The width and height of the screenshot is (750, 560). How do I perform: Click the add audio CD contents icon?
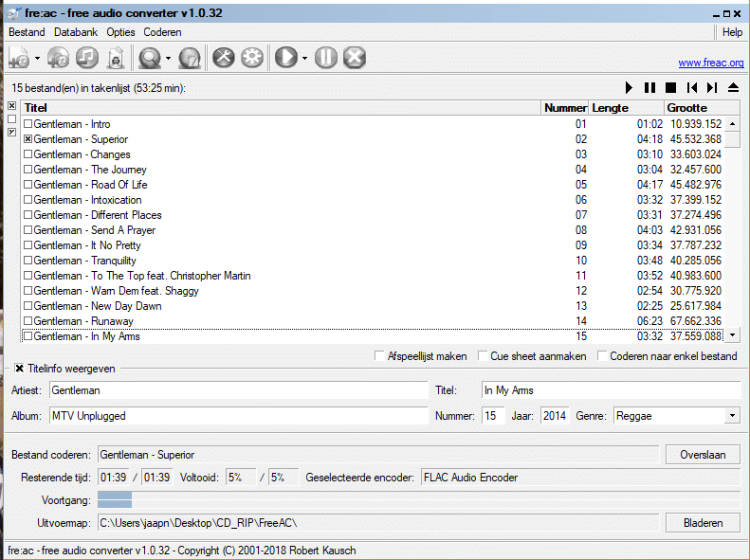pos(59,58)
